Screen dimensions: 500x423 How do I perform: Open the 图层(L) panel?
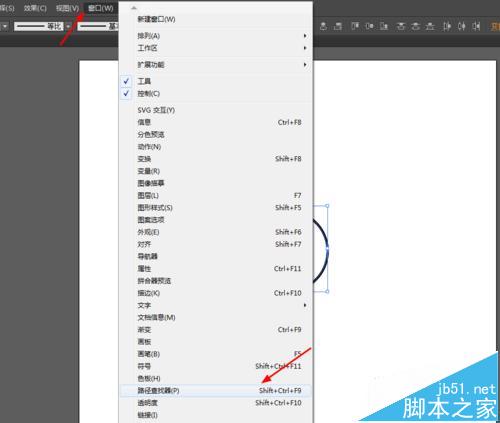tap(216, 195)
